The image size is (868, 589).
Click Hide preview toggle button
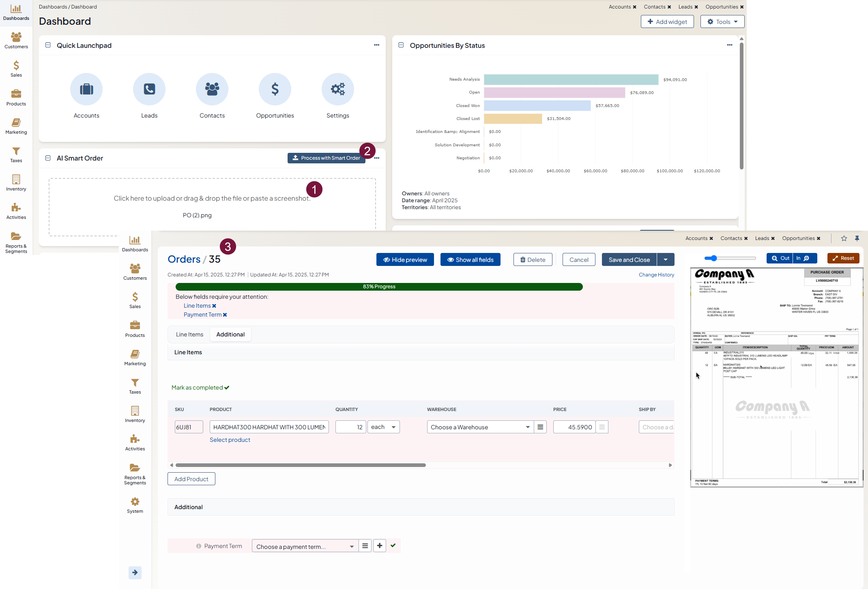tap(405, 259)
